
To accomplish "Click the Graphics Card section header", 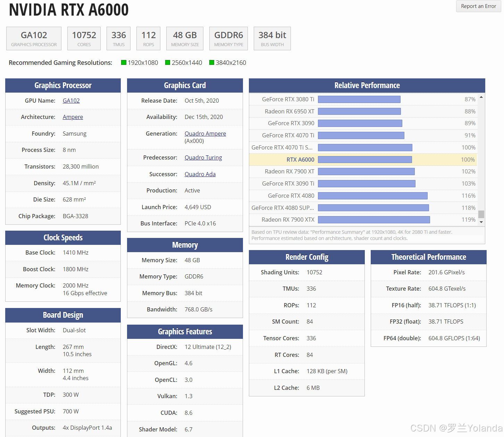I will (x=185, y=85).
